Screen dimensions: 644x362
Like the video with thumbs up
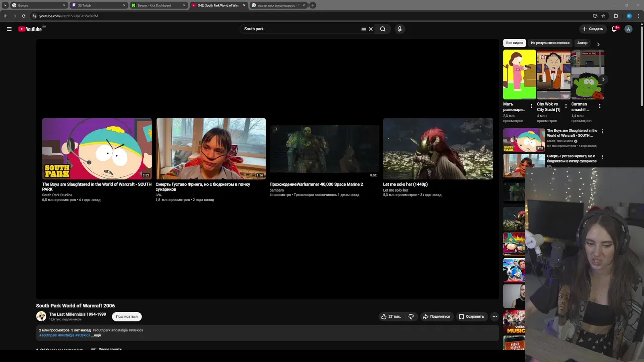point(391,316)
